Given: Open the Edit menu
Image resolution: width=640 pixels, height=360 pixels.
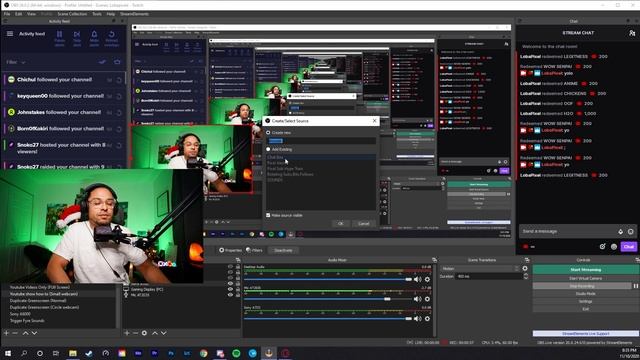Looking at the screenshot, I should [19, 14].
